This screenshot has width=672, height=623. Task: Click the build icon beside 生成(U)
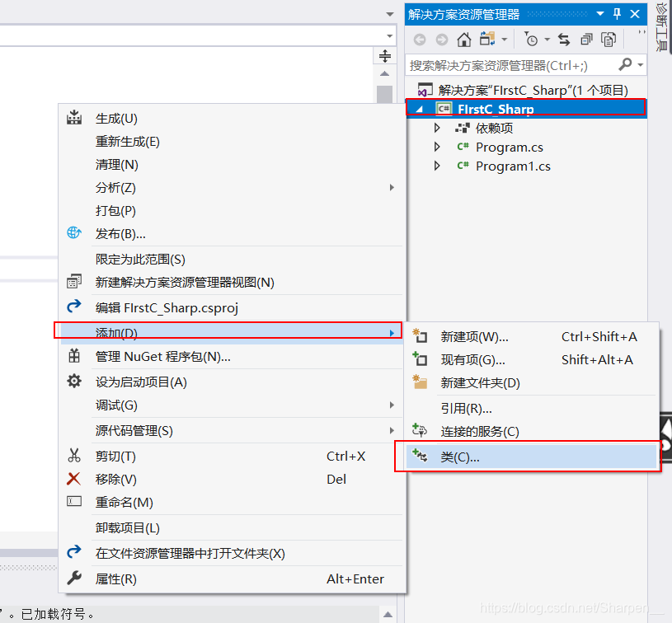click(74, 117)
